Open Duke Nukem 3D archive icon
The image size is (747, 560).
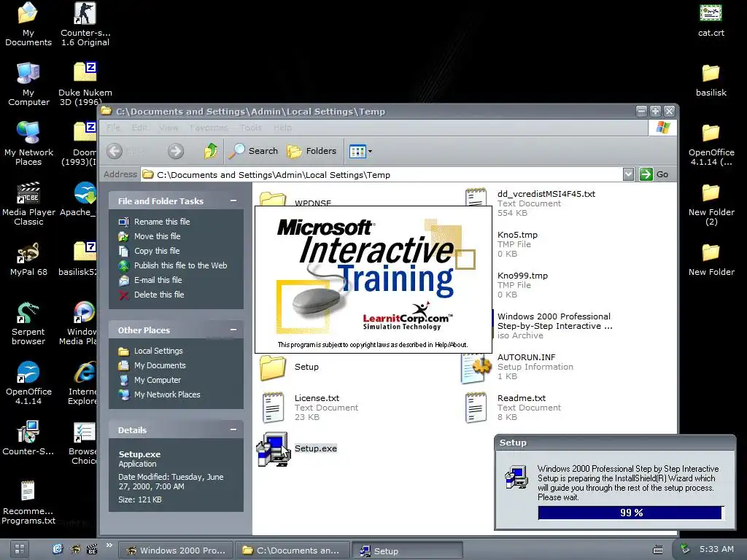pos(85,84)
